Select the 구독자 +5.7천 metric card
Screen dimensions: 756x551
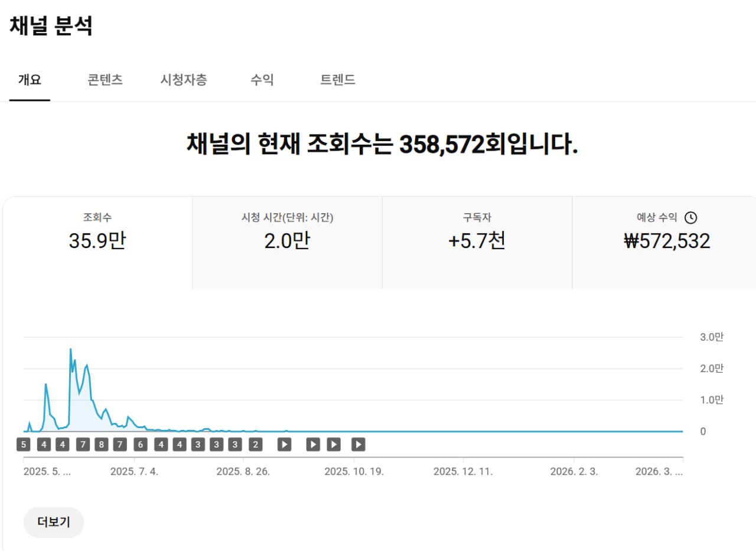pyautogui.click(x=477, y=233)
